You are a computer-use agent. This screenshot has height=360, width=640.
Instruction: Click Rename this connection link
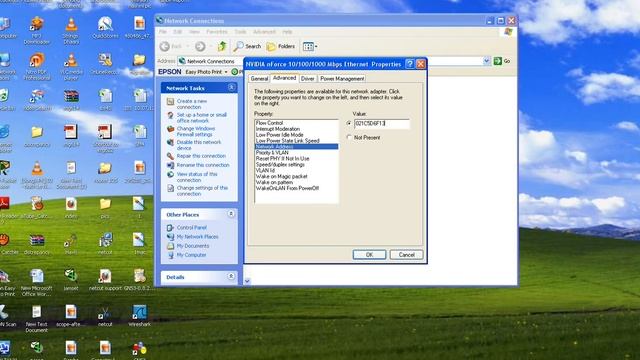203,165
